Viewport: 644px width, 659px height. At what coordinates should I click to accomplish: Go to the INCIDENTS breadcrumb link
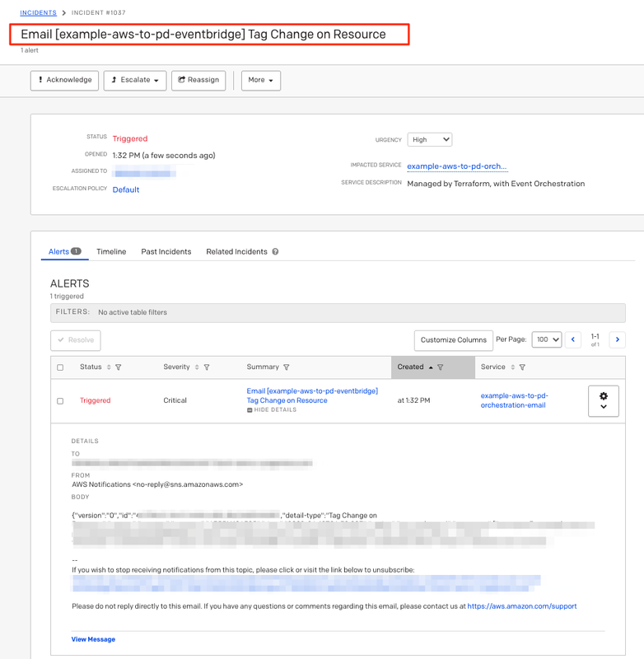(x=38, y=12)
